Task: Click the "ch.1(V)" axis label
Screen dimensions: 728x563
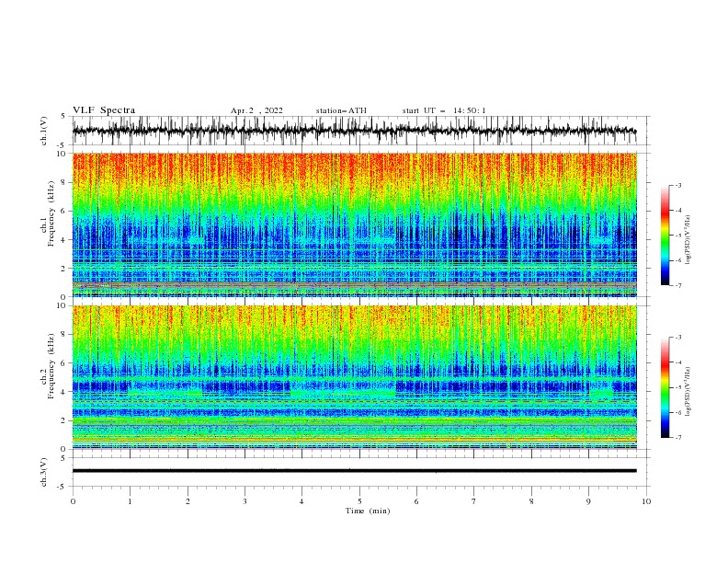Action: coord(44,131)
